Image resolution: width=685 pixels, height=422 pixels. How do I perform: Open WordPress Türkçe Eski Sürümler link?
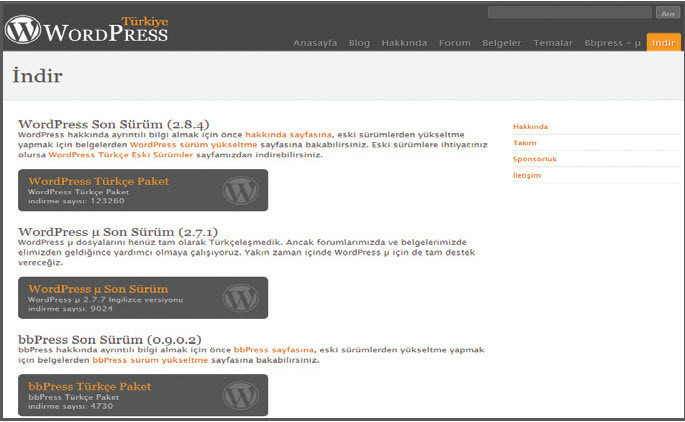(x=121, y=155)
